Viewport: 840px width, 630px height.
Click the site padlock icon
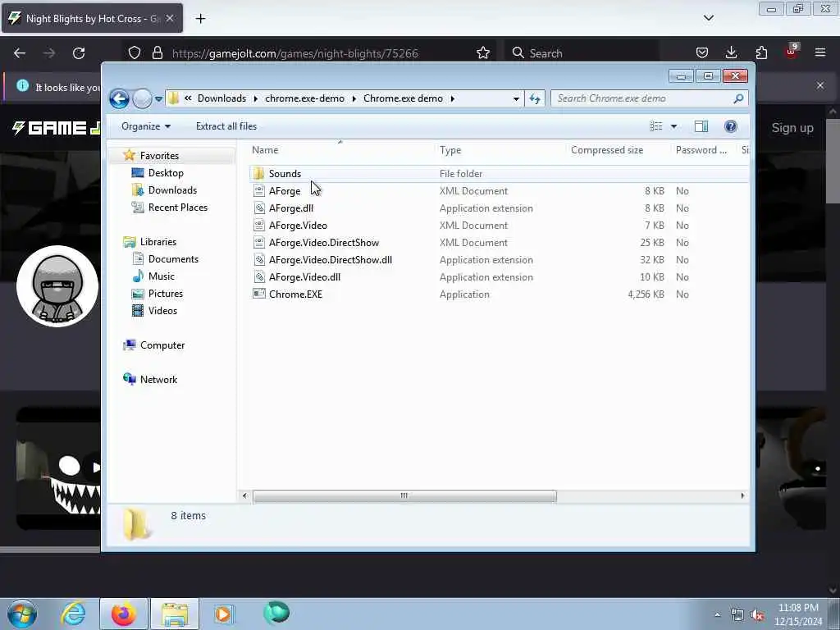click(157, 53)
